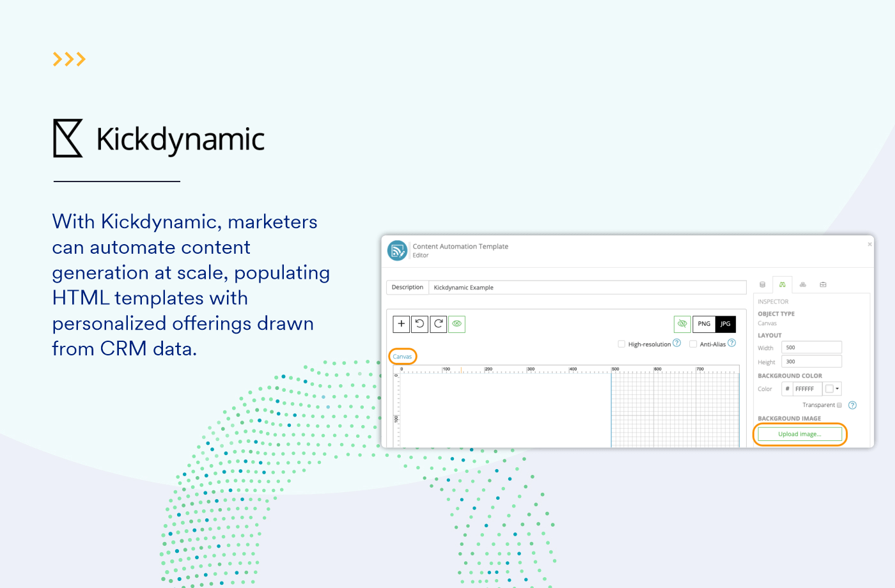The height and width of the screenshot is (588, 895).
Task: Open the database tab icon
Action: coord(762,284)
